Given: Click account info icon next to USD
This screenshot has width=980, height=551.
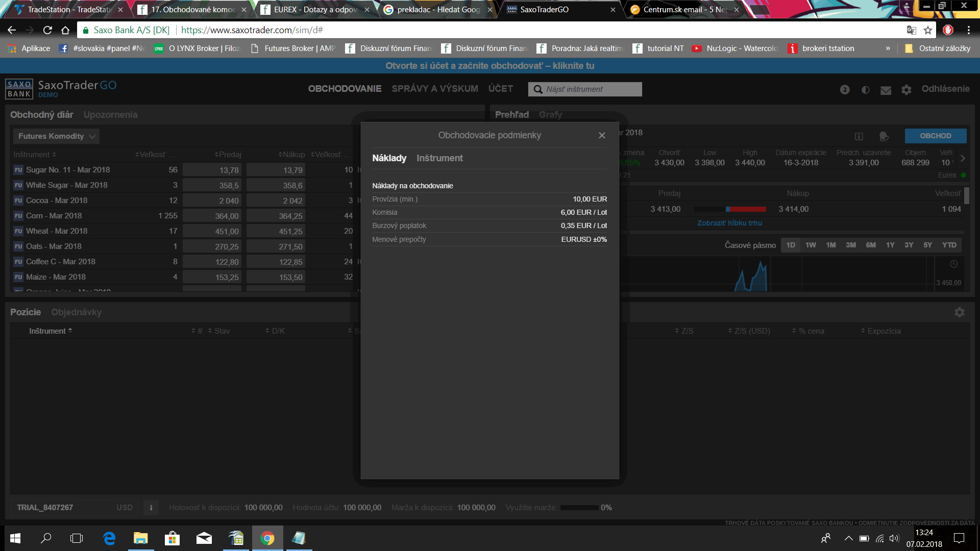Looking at the screenshot, I should click(x=151, y=508).
